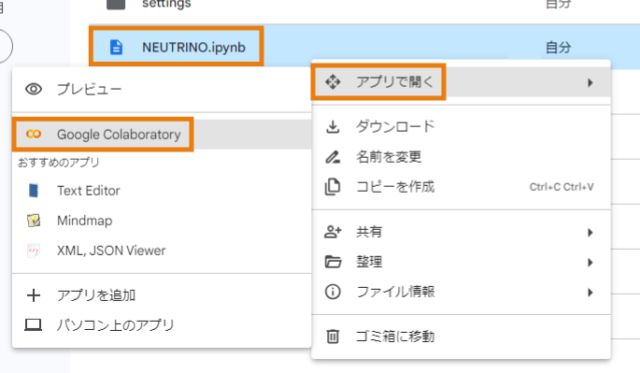This screenshot has width=640, height=373.
Task: Click the four-arrow open-with icon
Action: pos(333,82)
